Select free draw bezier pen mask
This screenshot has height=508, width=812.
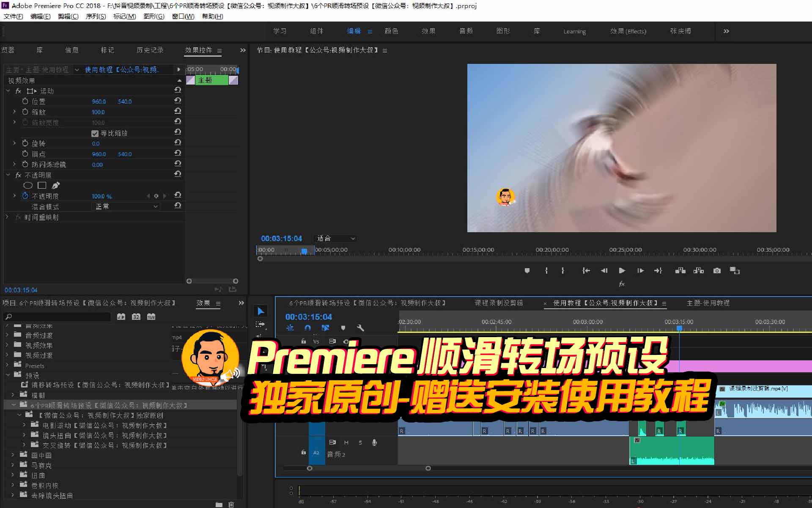click(x=55, y=185)
